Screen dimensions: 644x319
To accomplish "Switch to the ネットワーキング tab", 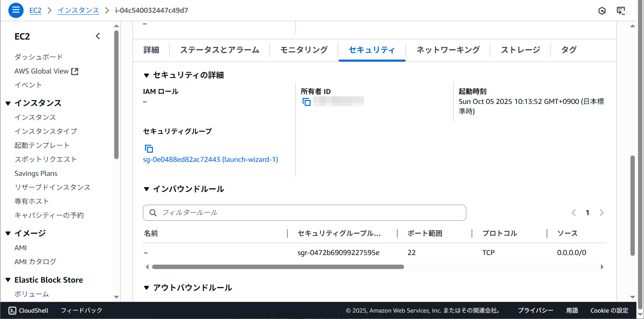I will coord(448,50).
